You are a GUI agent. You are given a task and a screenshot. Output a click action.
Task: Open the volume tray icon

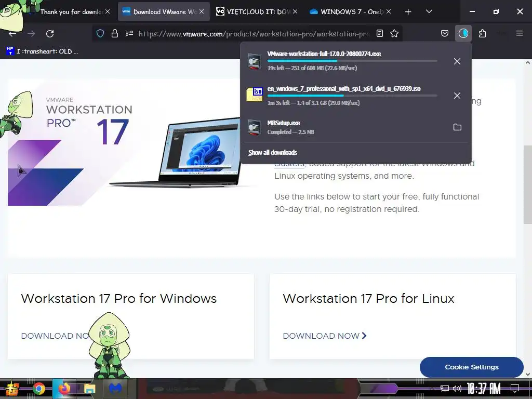[x=457, y=389]
